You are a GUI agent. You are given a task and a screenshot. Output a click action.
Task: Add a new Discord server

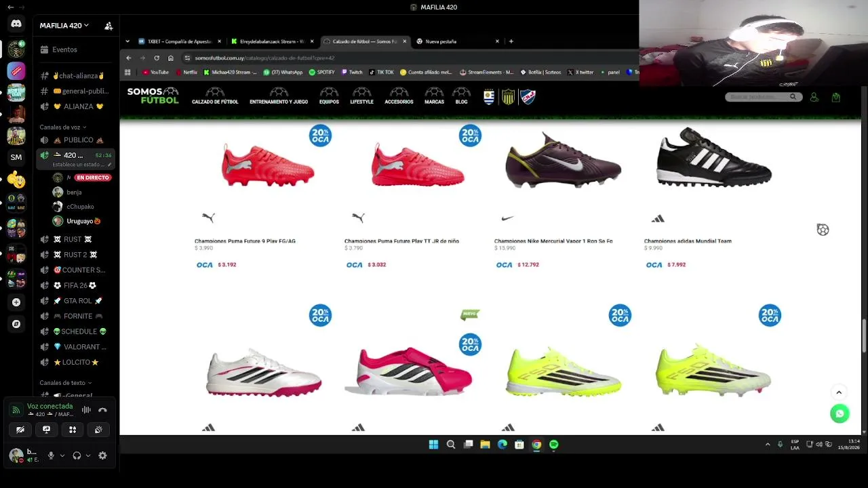(x=16, y=302)
